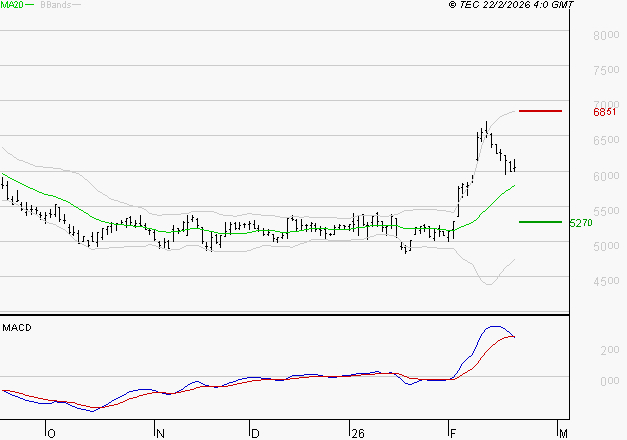627x440 pixels.
Task: Click the 6500 price axis label
Action: [606, 140]
